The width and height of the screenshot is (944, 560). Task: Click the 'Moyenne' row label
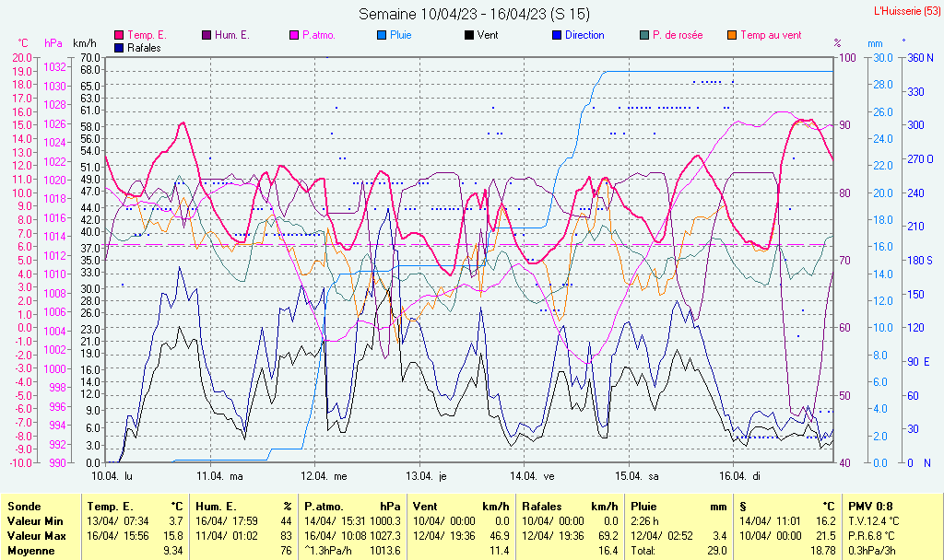coord(30,551)
